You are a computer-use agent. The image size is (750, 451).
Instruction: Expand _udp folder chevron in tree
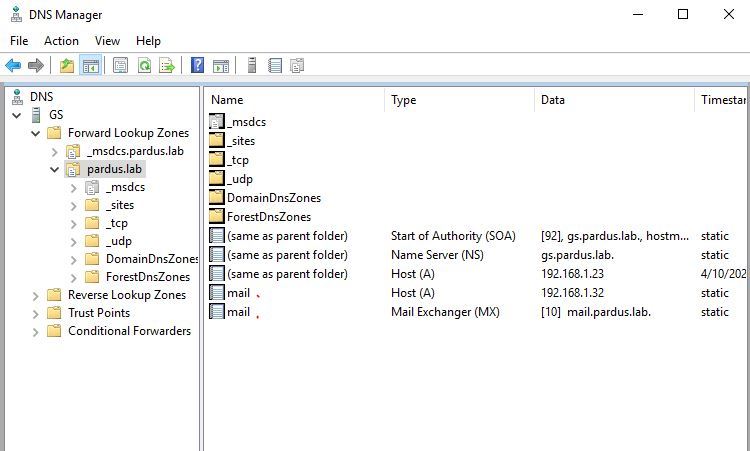point(73,242)
